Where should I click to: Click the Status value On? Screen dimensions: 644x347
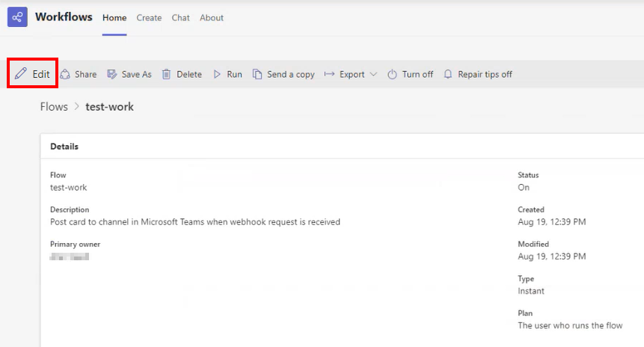(x=524, y=187)
